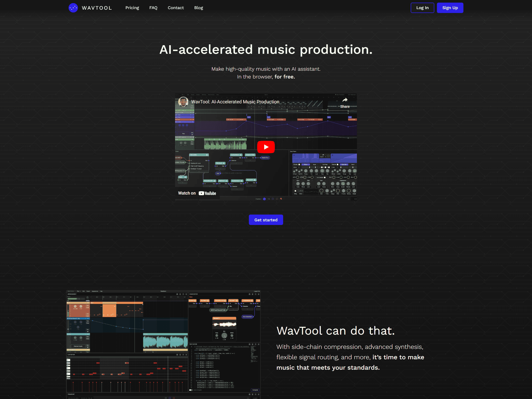Click the Get started button

point(266,220)
